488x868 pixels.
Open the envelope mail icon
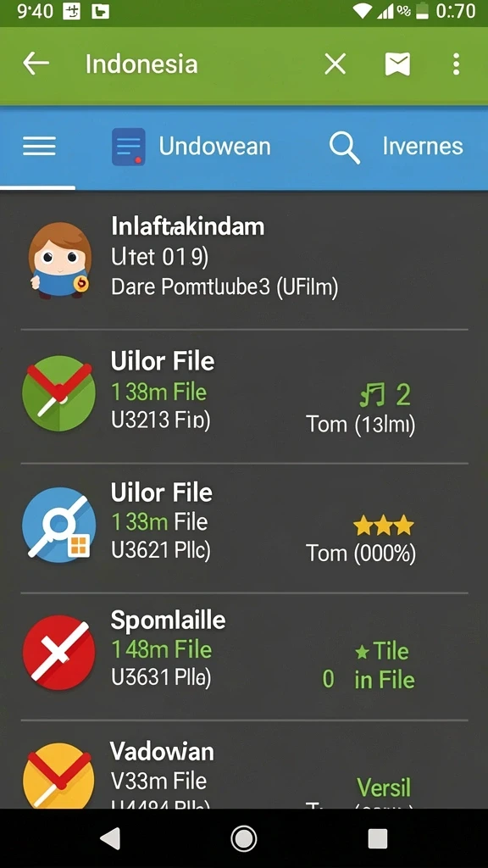click(398, 64)
